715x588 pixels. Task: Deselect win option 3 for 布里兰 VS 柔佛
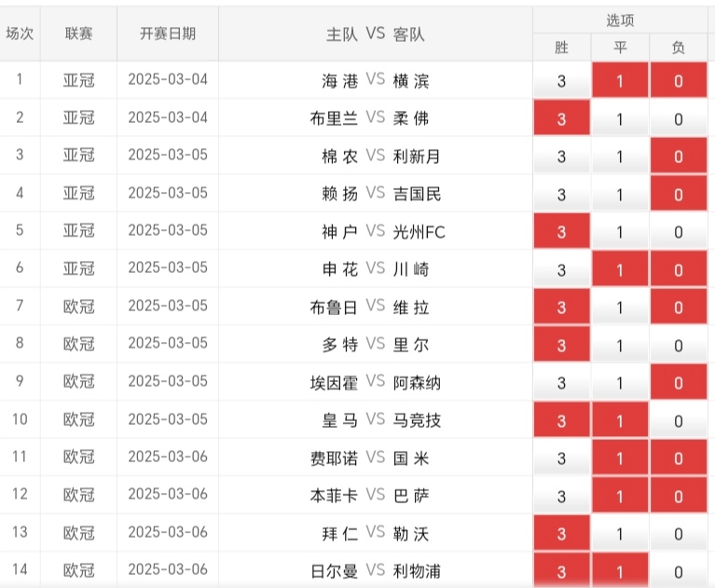561,119
